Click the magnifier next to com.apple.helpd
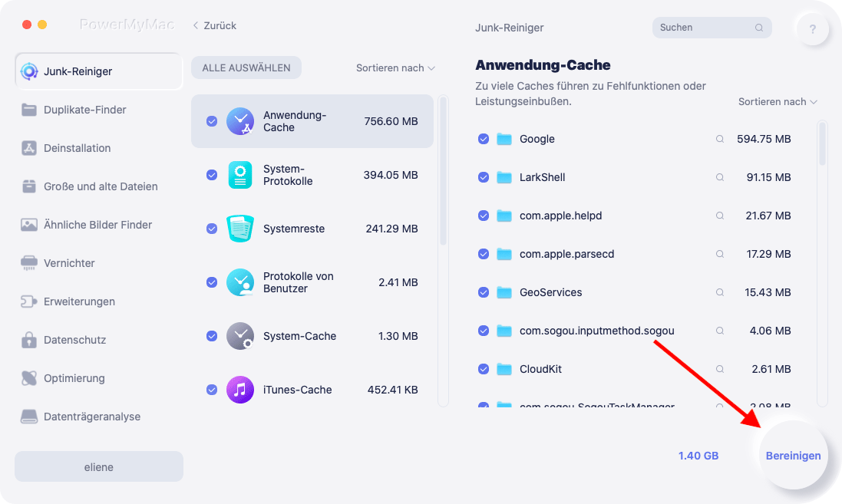 (x=719, y=216)
